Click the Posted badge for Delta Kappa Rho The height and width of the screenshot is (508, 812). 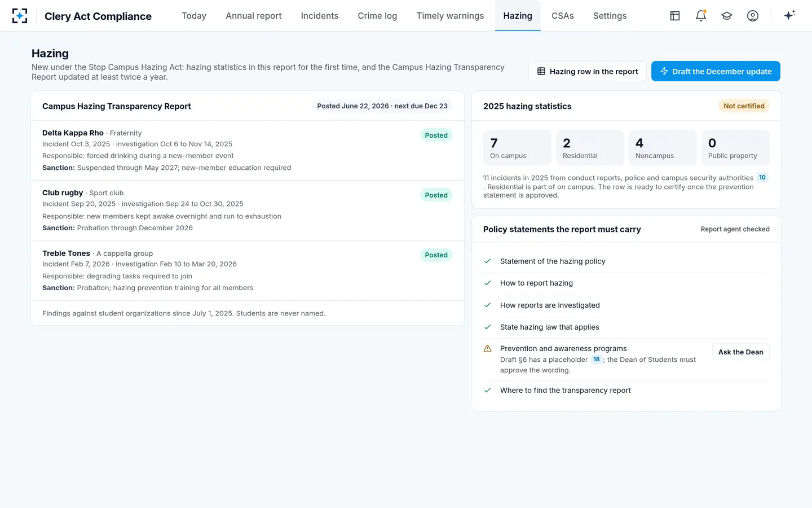coord(436,135)
